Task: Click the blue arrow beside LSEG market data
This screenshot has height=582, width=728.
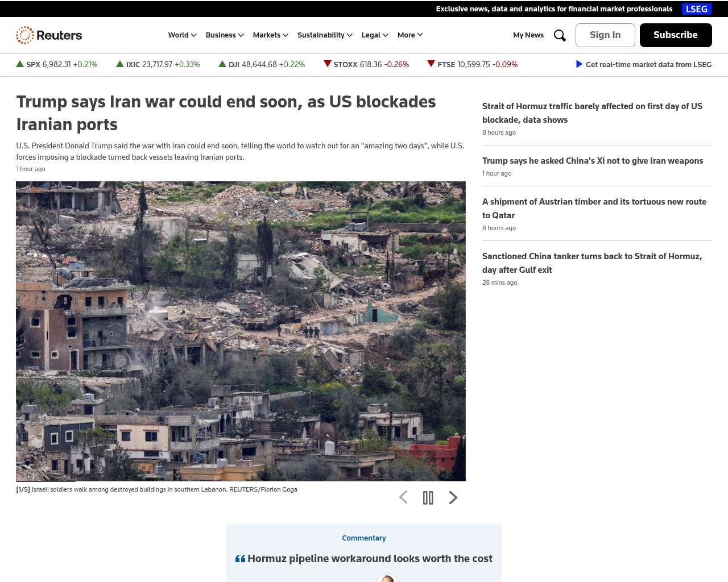Action: 579,64
